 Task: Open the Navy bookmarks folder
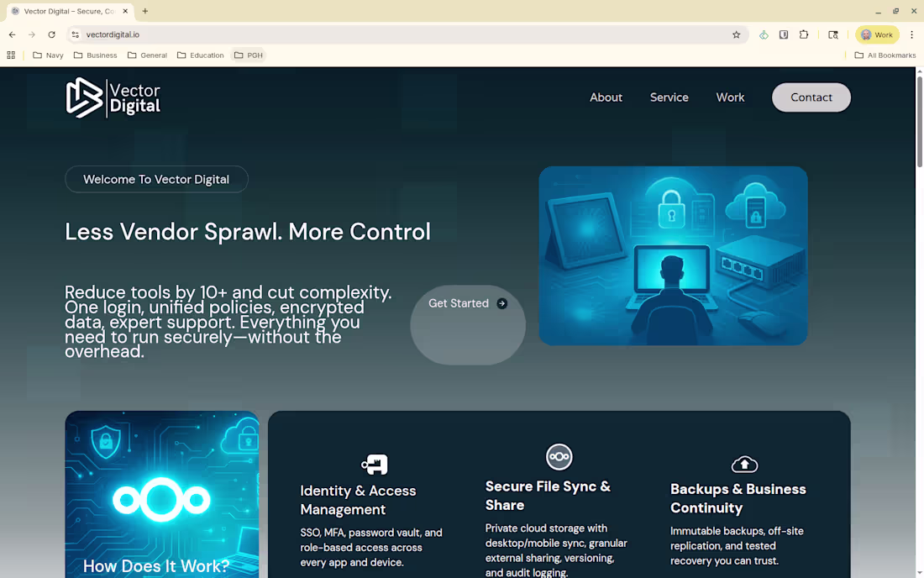(48, 55)
